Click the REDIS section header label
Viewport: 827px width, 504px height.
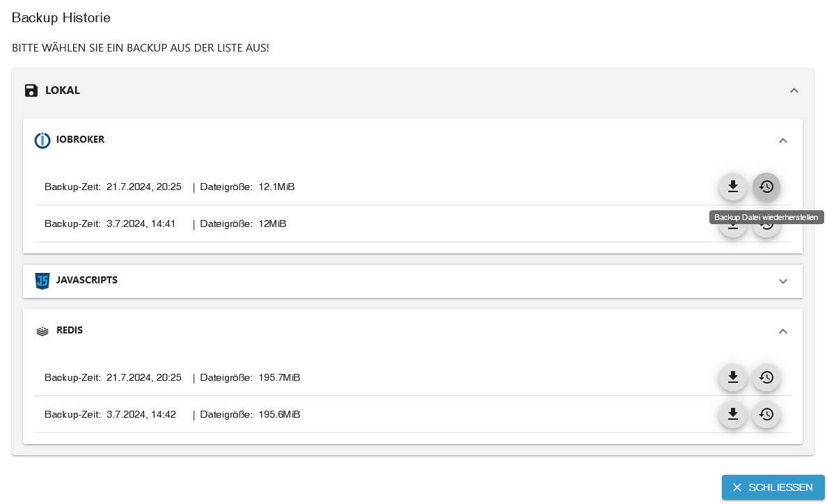click(70, 331)
